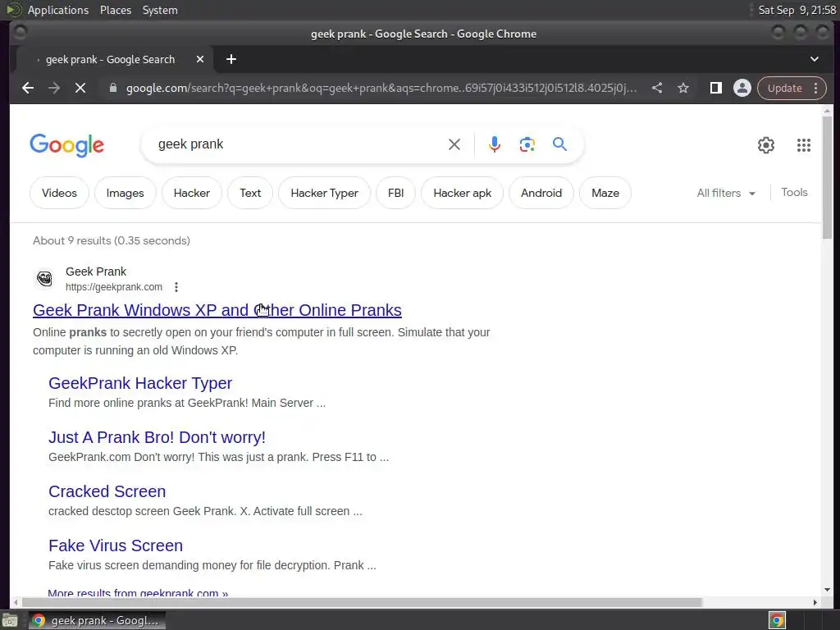Viewport: 840px width, 630px height.
Task: Open the Google apps grid
Action: point(804,144)
